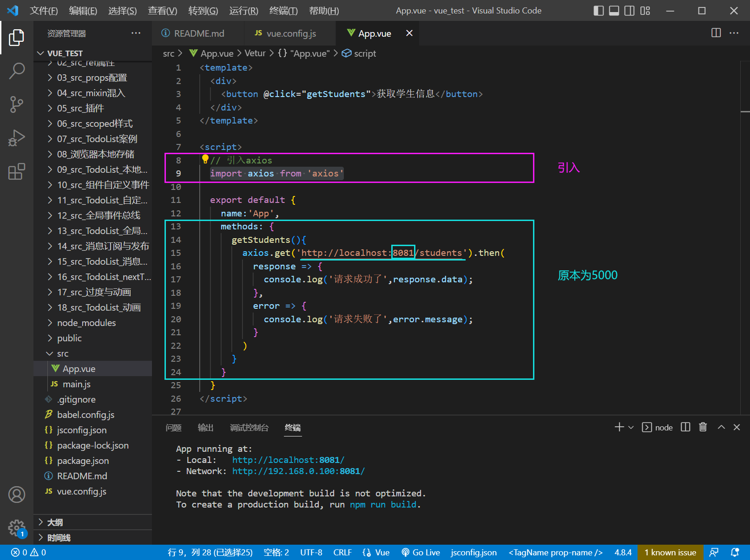Image resolution: width=750 pixels, height=560 pixels.
Task: Kill the terminal with trash icon
Action: coord(703,427)
